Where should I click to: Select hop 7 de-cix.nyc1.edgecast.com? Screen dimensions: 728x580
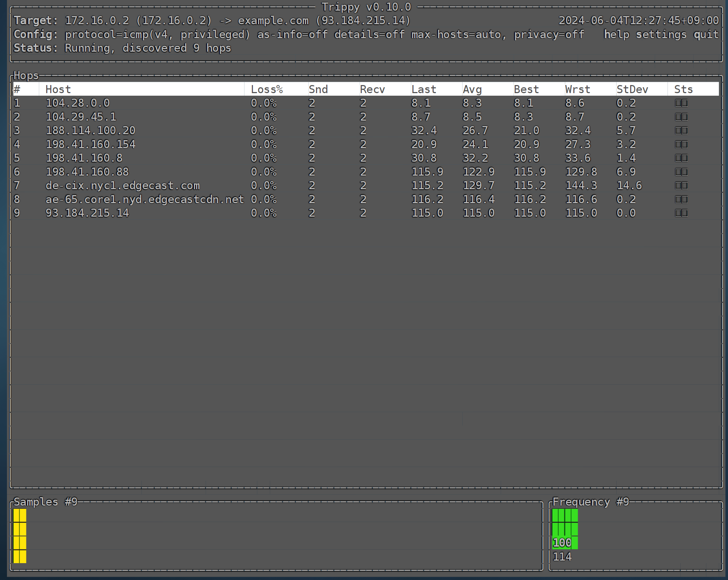122,186
